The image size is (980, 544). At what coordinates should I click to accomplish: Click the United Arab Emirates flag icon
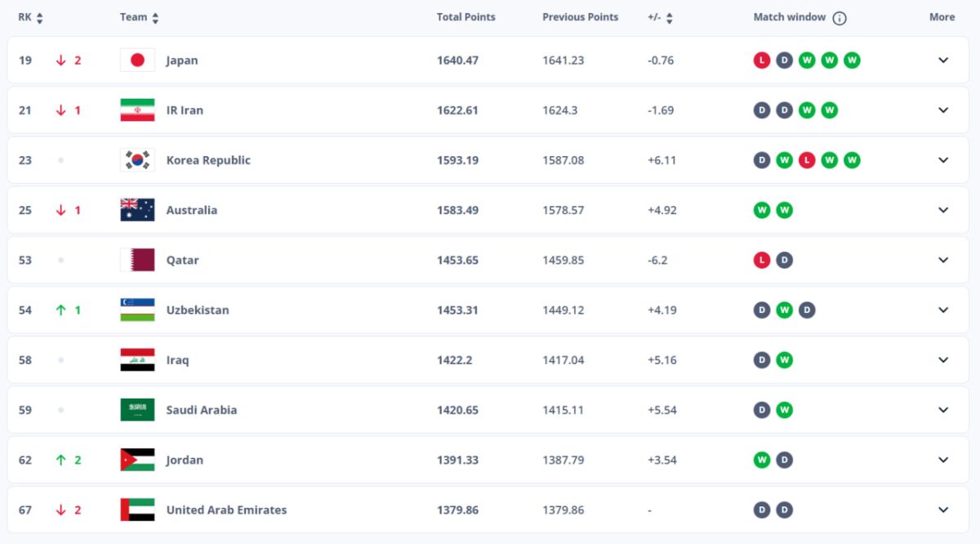coord(137,510)
